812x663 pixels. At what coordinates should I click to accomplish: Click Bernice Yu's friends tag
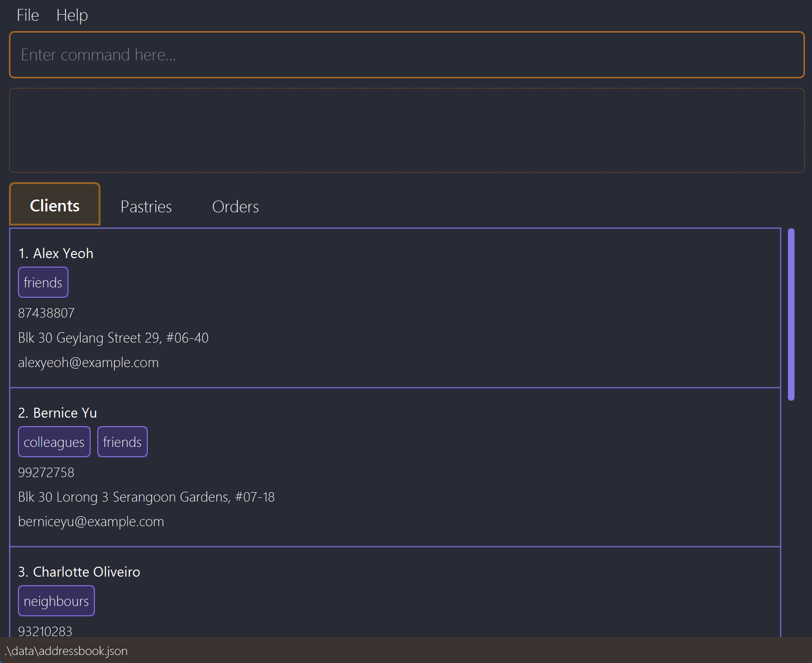122,442
